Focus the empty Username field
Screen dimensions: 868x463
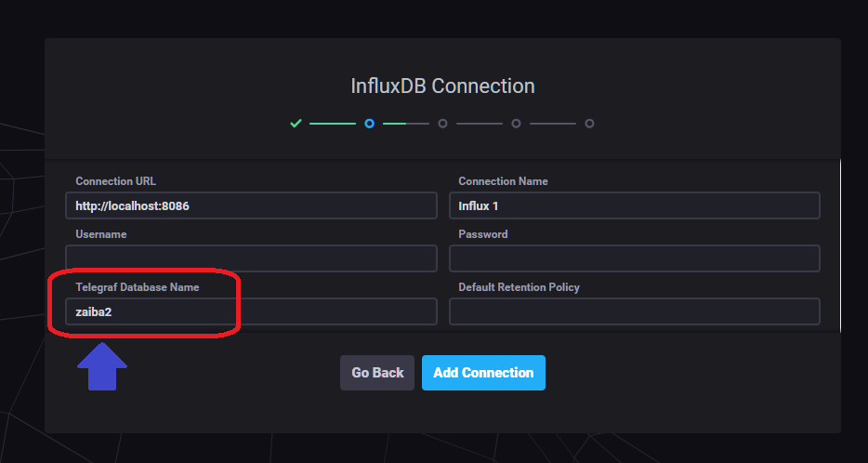pos(251,258)
